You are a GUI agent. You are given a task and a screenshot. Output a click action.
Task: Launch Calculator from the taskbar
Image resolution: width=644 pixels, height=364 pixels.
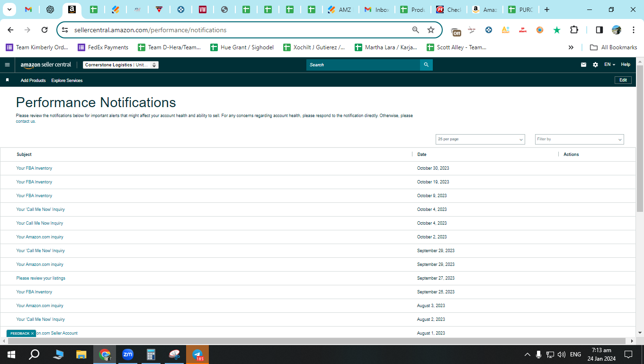(x=151, y=354)
